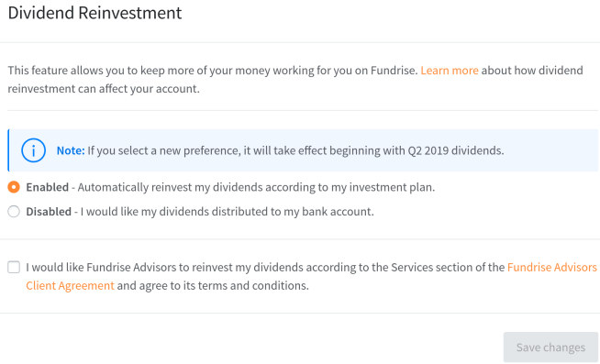Select the Disabled radio button
Viewport: 600px width, 364px height.
click(14, 212)
